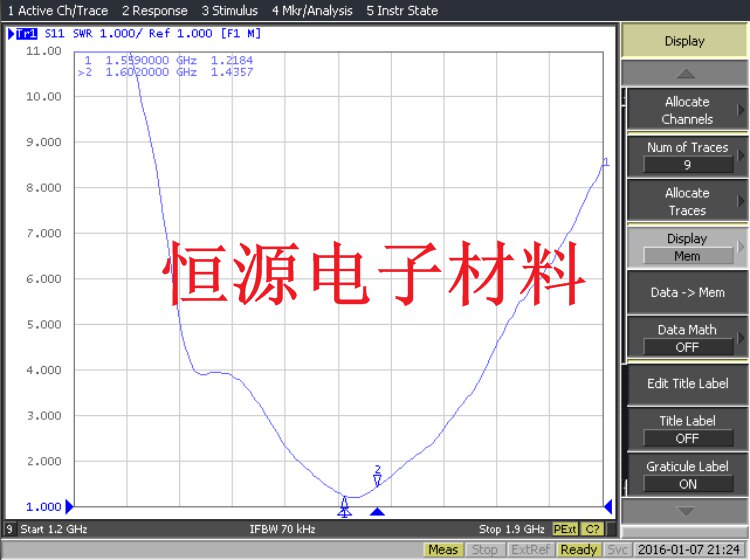The width and height of the screenshot is (750, 560).
Task: Click the PExt status indicator
Action: pyautogui.click(x=565, y=529)
